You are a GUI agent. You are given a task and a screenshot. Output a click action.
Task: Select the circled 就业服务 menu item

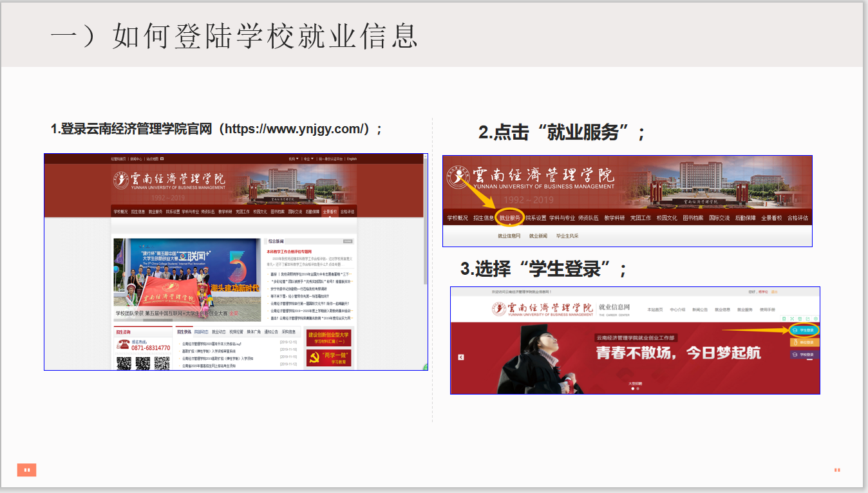[x=510, y=218]
